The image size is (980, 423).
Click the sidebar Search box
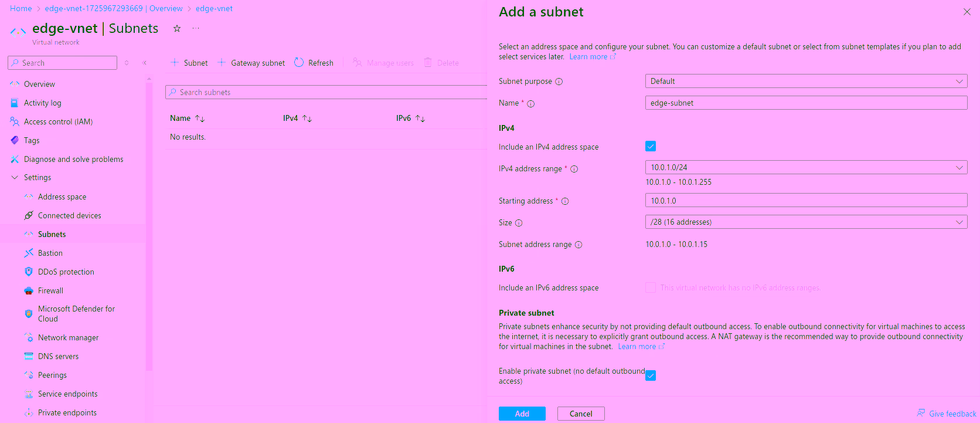pyautogui.click(x=62, y=63)
